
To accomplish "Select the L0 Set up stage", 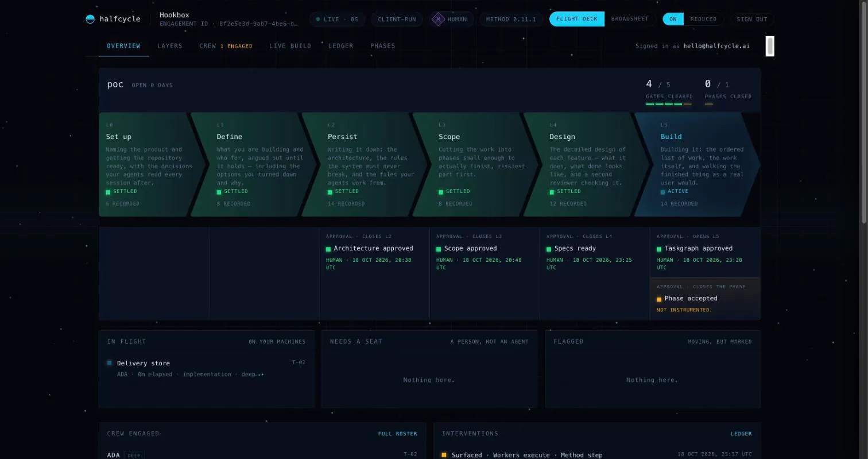I will click(152, 164).
